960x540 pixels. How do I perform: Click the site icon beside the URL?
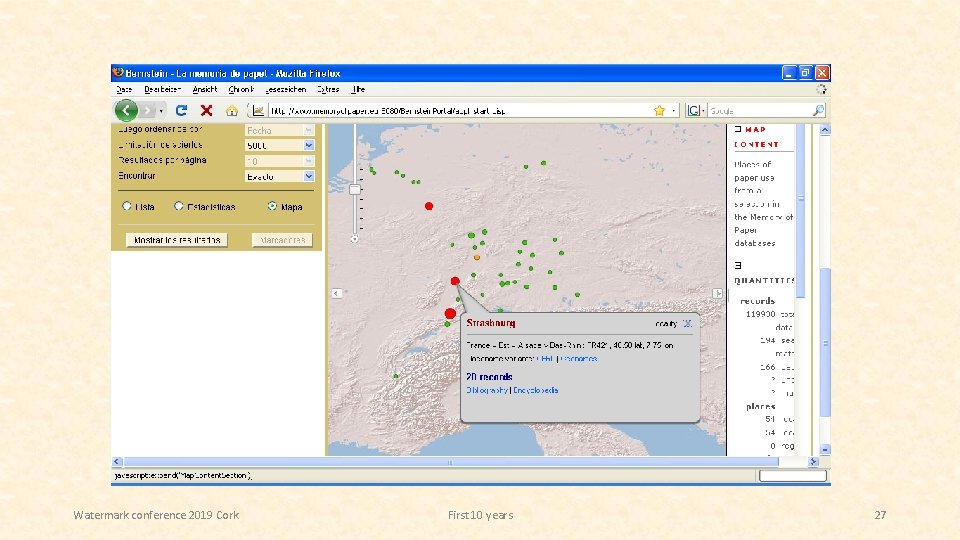coord(258,111)
